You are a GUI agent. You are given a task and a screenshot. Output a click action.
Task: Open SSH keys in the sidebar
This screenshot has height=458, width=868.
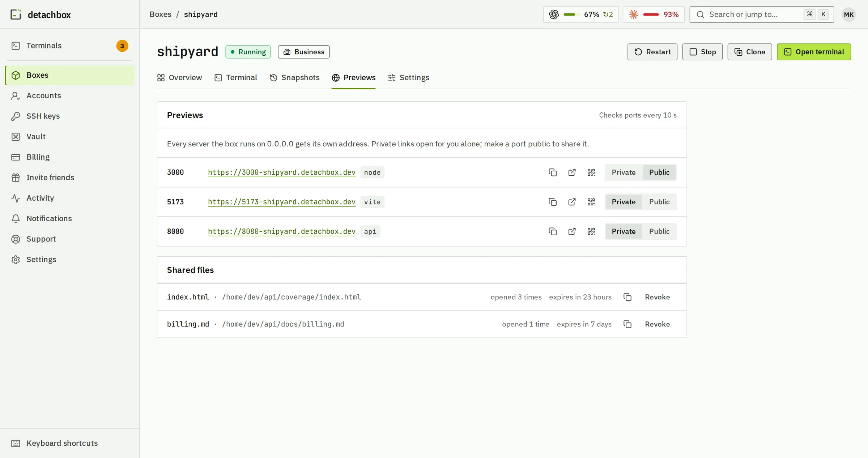point(69,116)
